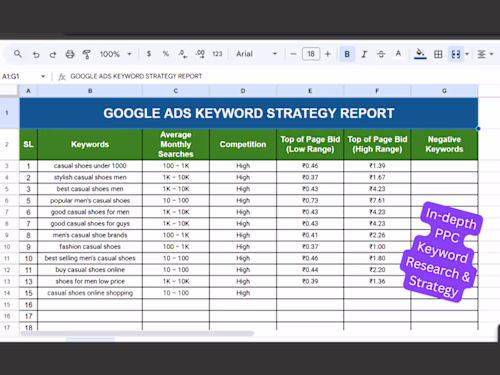
Task: Toggle bold formatting
Action: tap(347, 54)
